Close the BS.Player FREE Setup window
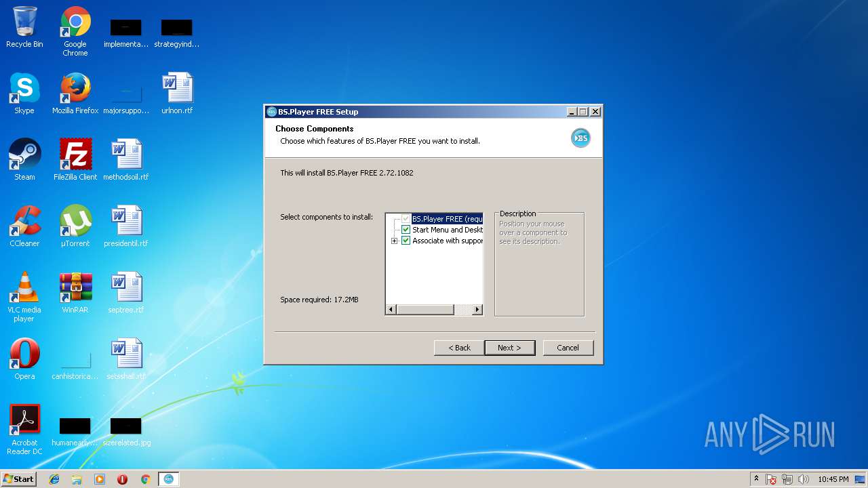Screen dimensions: 868x488 [595, 112]
